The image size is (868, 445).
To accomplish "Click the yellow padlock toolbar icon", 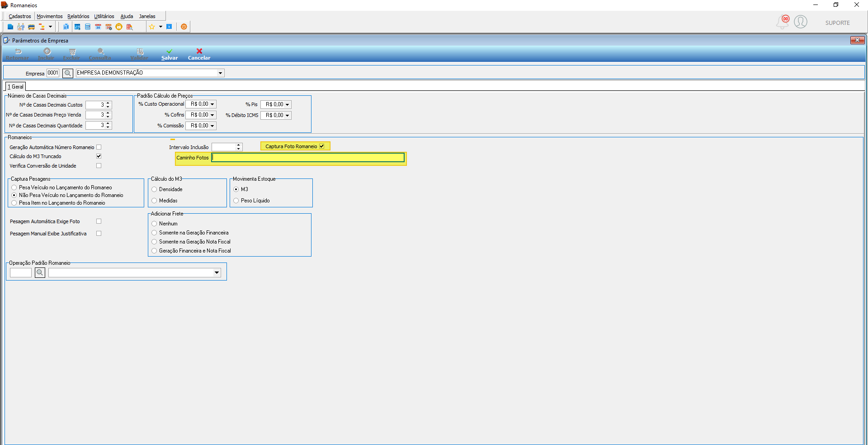I will (x=119, y=27).
